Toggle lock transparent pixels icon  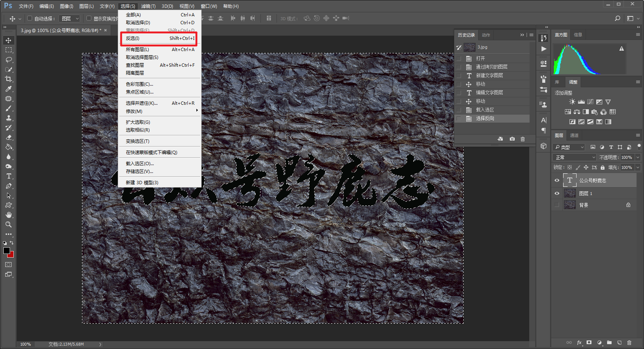click(x=569, y=167)
